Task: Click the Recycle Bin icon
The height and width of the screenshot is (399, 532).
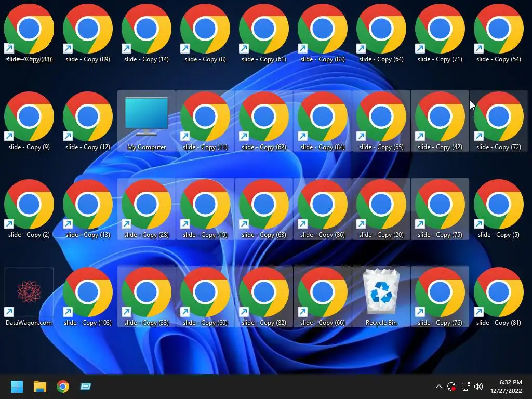Action: pyautogui.click(x=381, y=297)
